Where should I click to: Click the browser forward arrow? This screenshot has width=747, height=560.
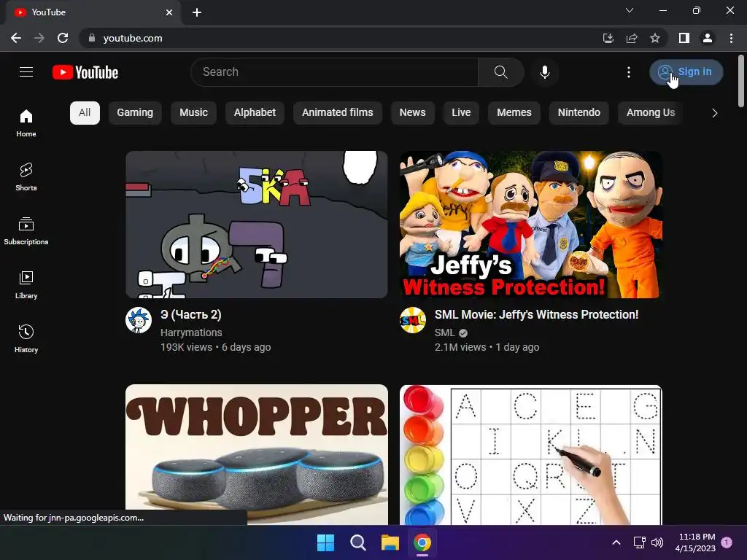[39, 38]
